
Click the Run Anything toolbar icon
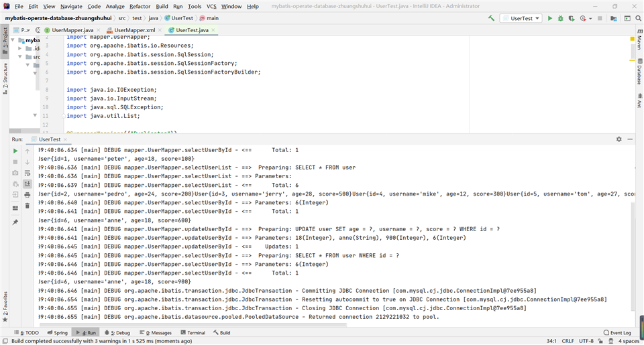click(627, 18)
